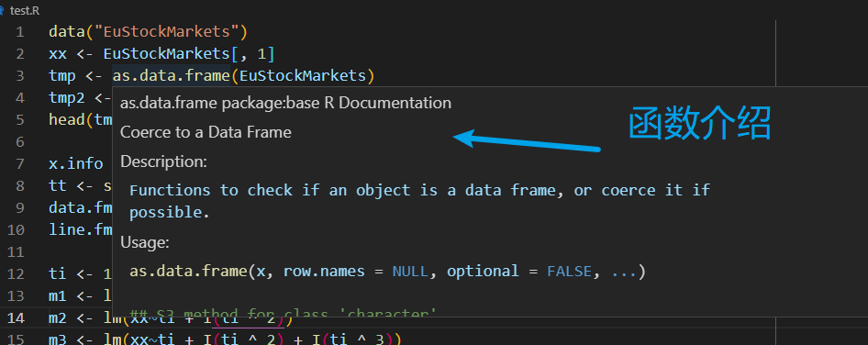Click the Usage: heading in the hover
868x345 pixels.
(145, 242)
